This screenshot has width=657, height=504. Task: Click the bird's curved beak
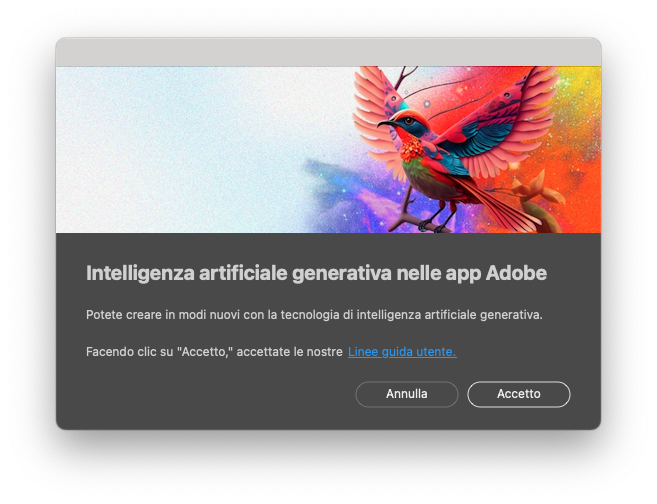tap(385, 123)
